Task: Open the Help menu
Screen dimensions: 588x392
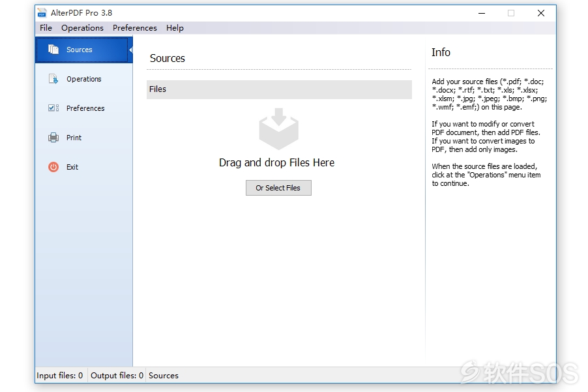Action: tap(175, 28)
